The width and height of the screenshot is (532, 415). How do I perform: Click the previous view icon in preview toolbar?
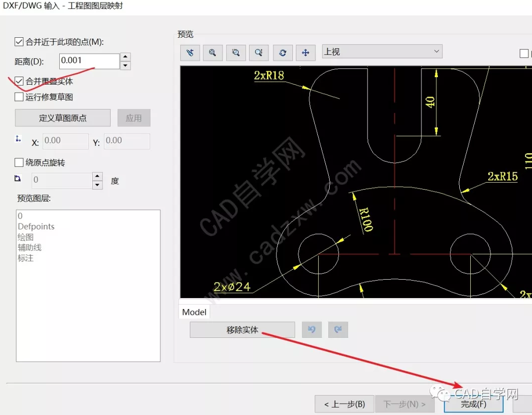click(190, 53)
